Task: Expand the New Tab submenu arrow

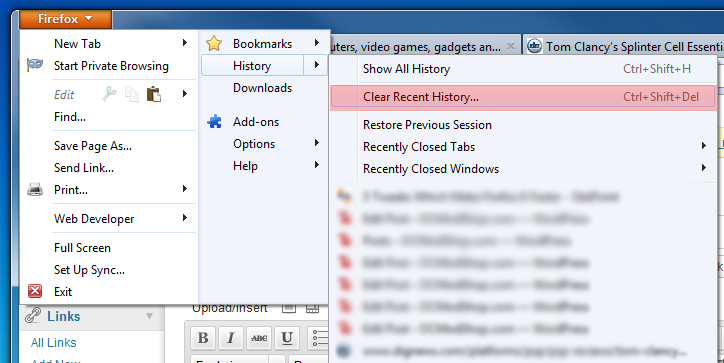Action: tap(185, 43)
